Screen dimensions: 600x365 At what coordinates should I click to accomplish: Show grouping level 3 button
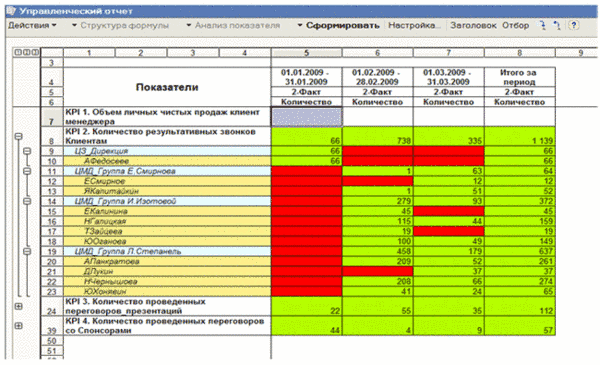point(35,52)
